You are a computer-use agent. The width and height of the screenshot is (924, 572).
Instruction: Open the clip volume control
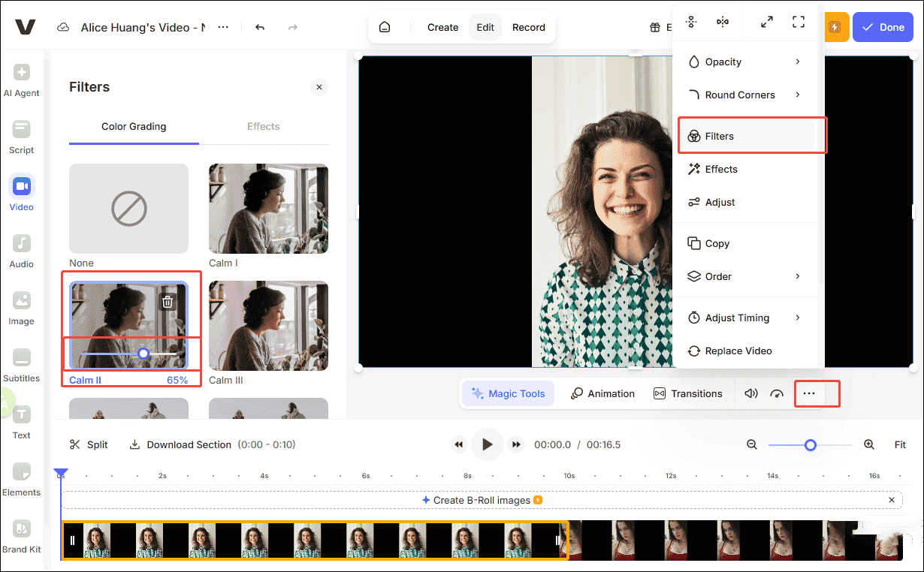click(750, 393)
